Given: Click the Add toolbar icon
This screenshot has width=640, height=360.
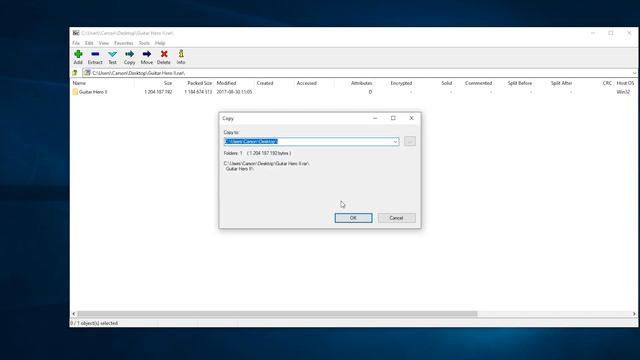Looking at the screenshot, I should [x=78, y=57].
